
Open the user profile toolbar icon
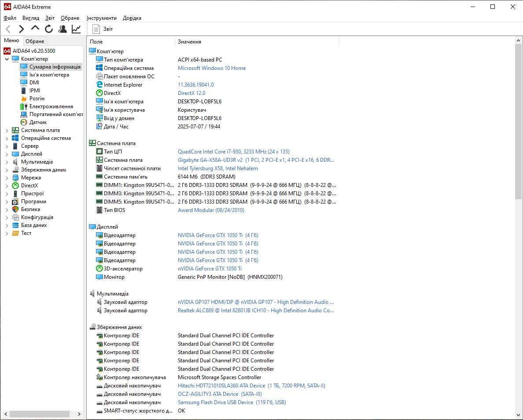tap(63, 29)
